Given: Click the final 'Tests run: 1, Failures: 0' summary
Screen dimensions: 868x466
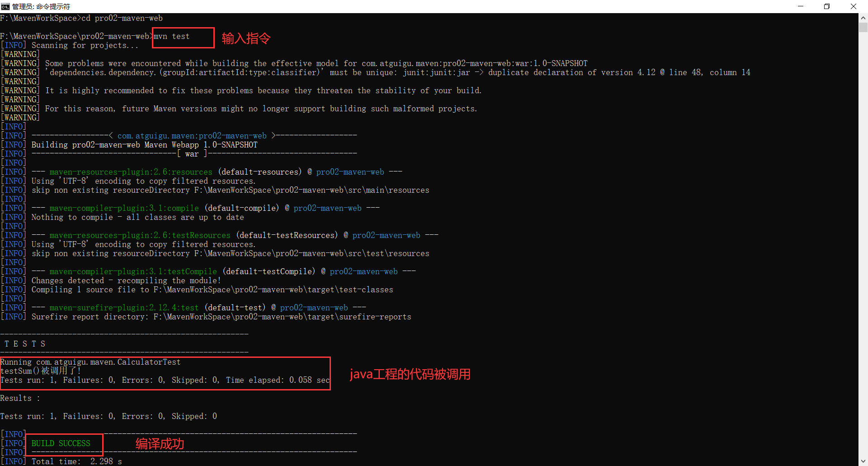Looking at the screenshot, I should point(108,416).
